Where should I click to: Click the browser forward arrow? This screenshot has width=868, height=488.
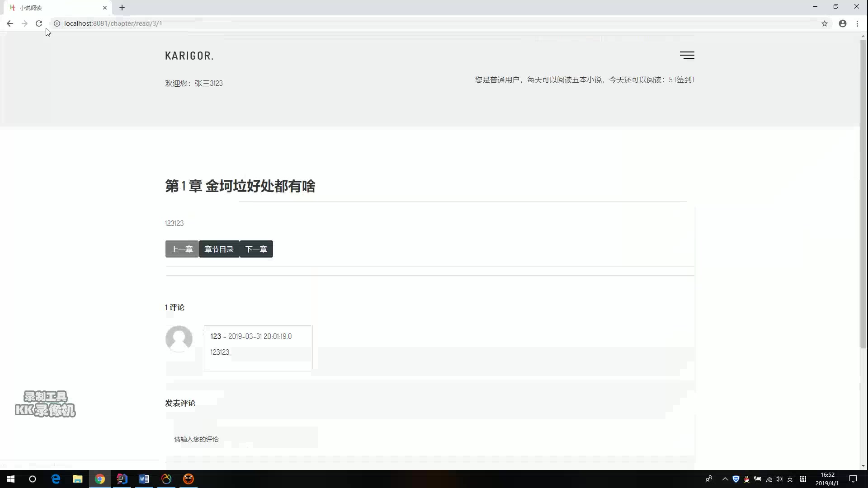coord(24,23)
